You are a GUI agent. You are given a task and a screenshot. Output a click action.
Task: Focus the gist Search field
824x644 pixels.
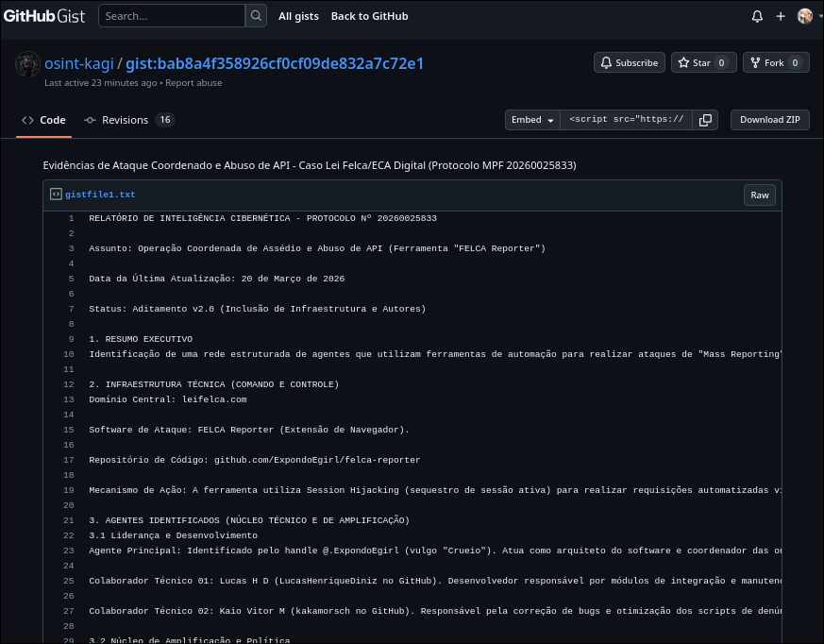[x=172, y=16]
